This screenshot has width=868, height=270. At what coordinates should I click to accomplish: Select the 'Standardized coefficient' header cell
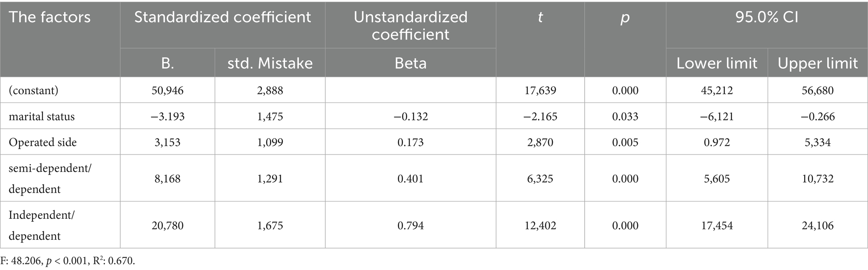point(222,18)
